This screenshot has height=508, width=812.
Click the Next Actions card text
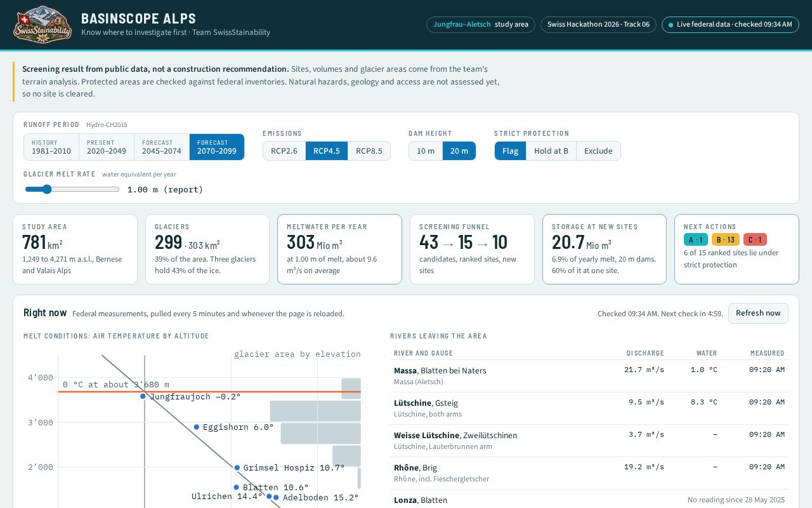[731, 258]
